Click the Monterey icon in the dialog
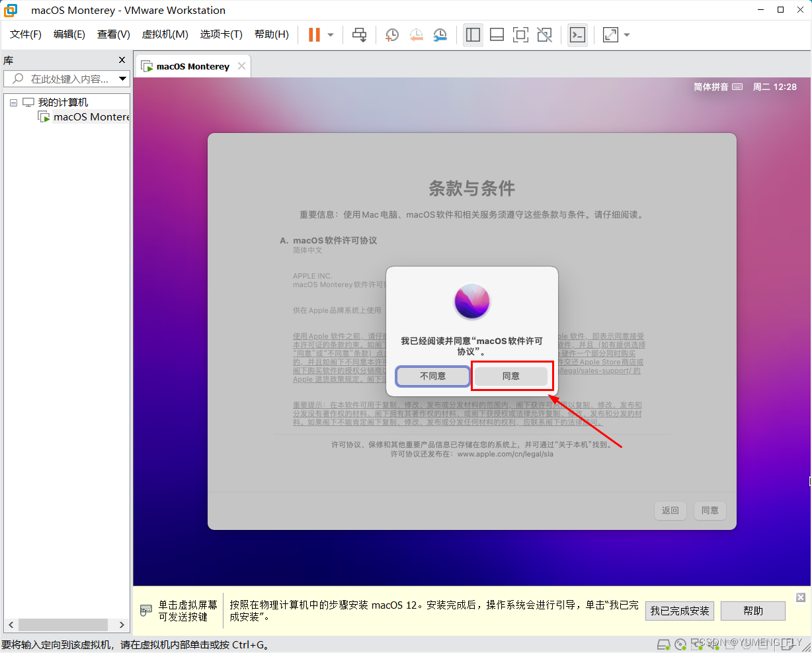The width and height of the screenshot is (812, 653). pyautogui.click(x=472, y=301)
